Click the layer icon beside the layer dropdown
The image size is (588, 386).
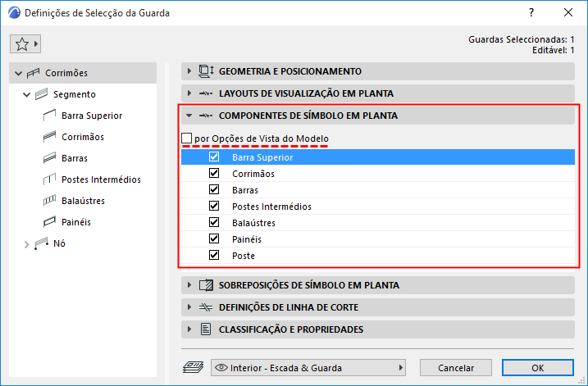point(194,368)
